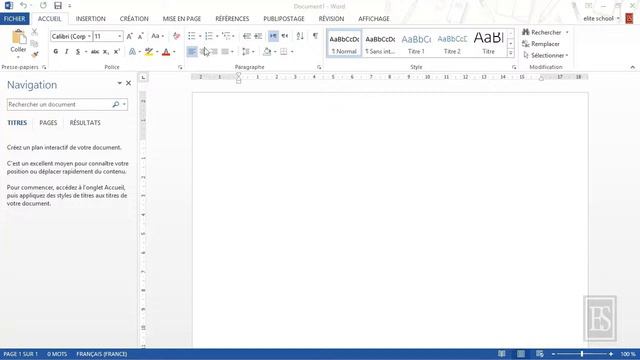Screen dimensions: 640x360
Task: Expand the styles gallery more arrow
Action: (x=510, y=53)
